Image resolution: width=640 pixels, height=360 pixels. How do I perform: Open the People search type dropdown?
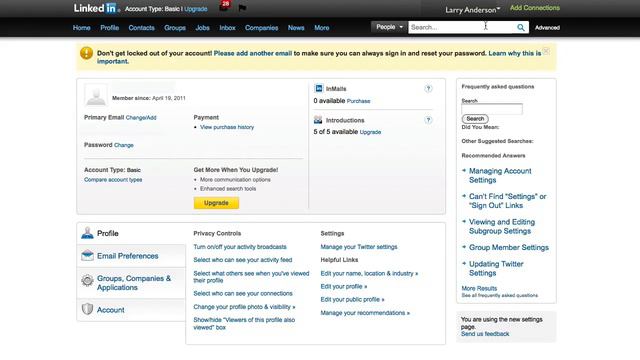coord(389,27)
